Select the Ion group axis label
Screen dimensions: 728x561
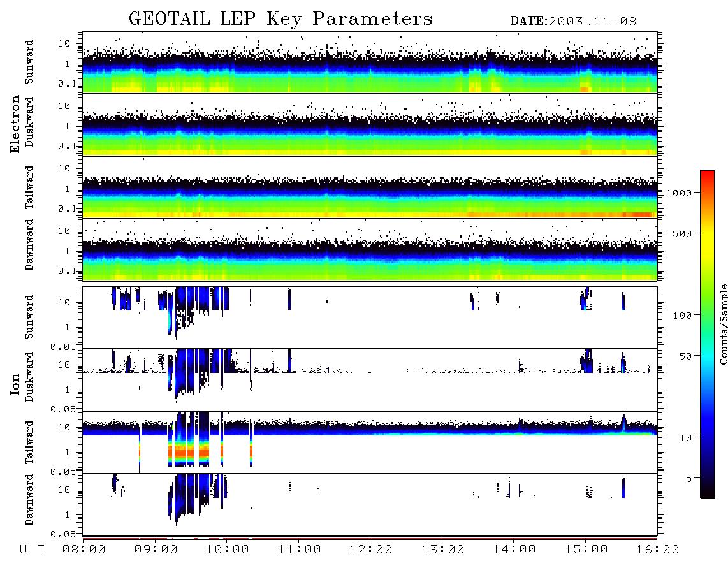pos(15,384)
